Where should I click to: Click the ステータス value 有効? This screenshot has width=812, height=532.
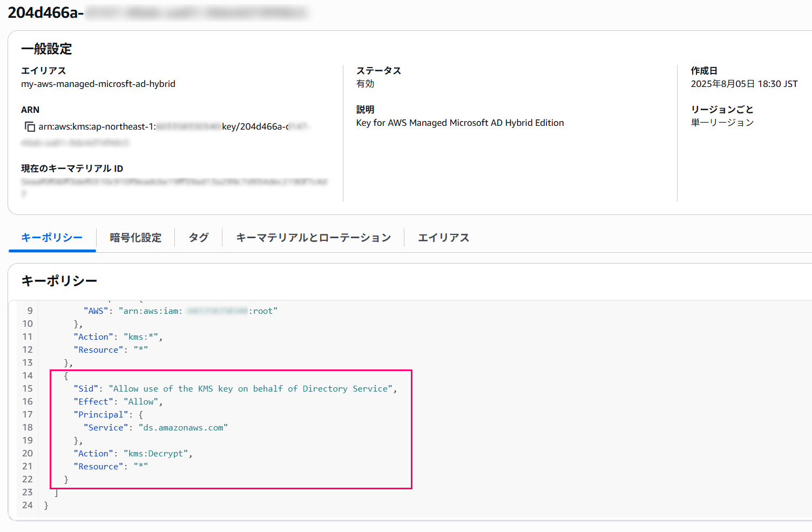[365, 84]
